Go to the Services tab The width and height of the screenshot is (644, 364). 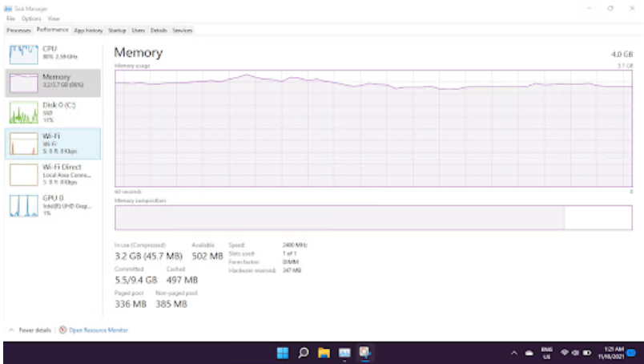(183, 30)
